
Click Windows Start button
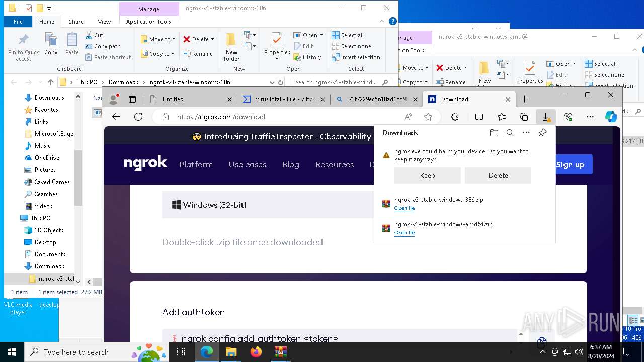[12, 352]
